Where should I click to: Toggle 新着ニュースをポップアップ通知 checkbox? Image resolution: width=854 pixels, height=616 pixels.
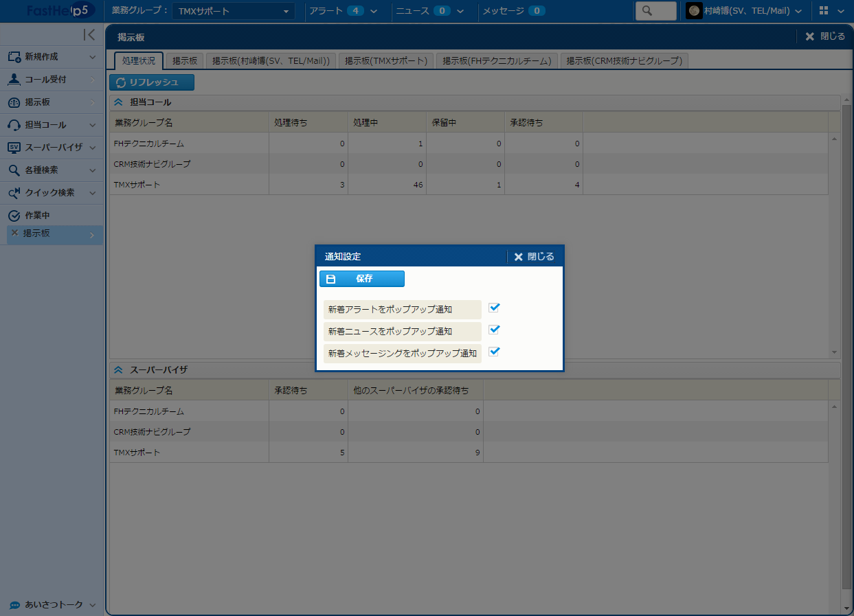click(494, 330)
